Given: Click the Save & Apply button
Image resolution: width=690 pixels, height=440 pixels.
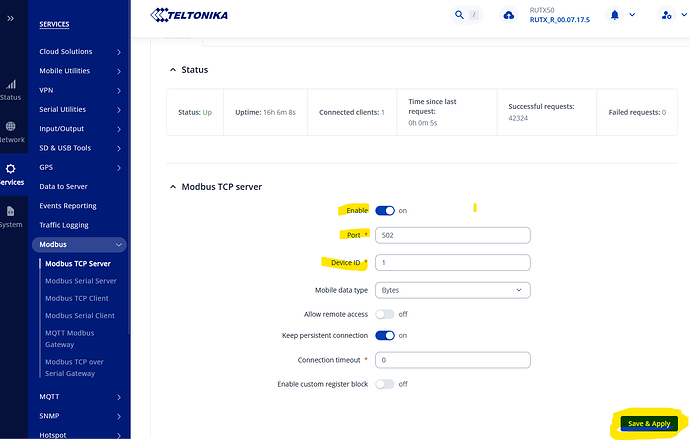Looking at the screenshot, I should tap(649, 424).
